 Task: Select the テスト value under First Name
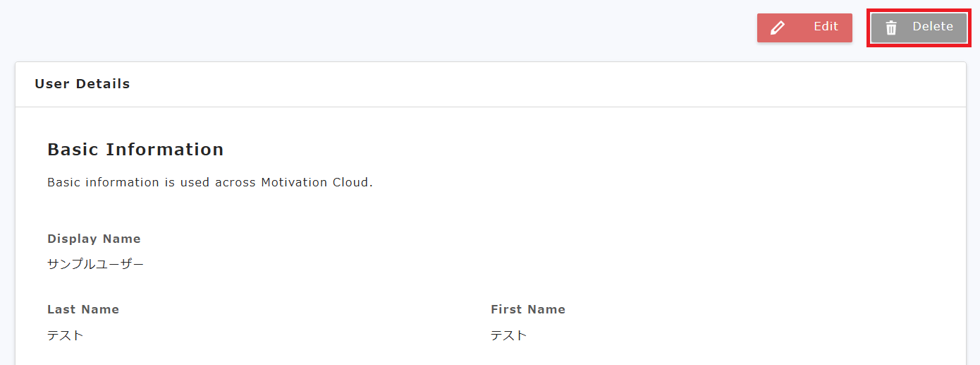coord(509,335)
